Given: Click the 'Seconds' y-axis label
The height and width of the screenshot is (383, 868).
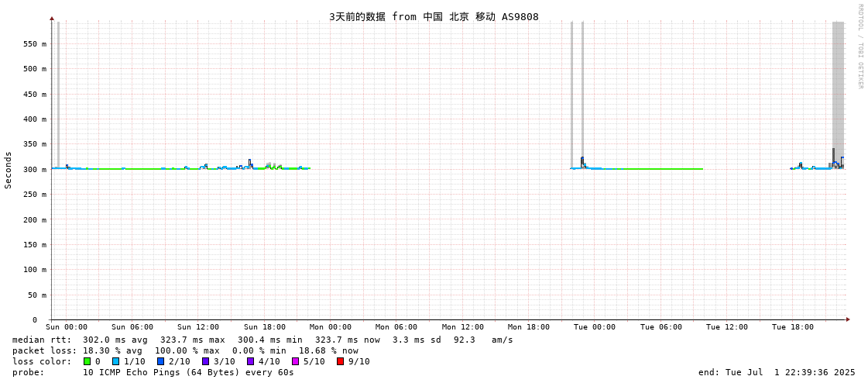Looking at the screenshot, I should 9,170.
